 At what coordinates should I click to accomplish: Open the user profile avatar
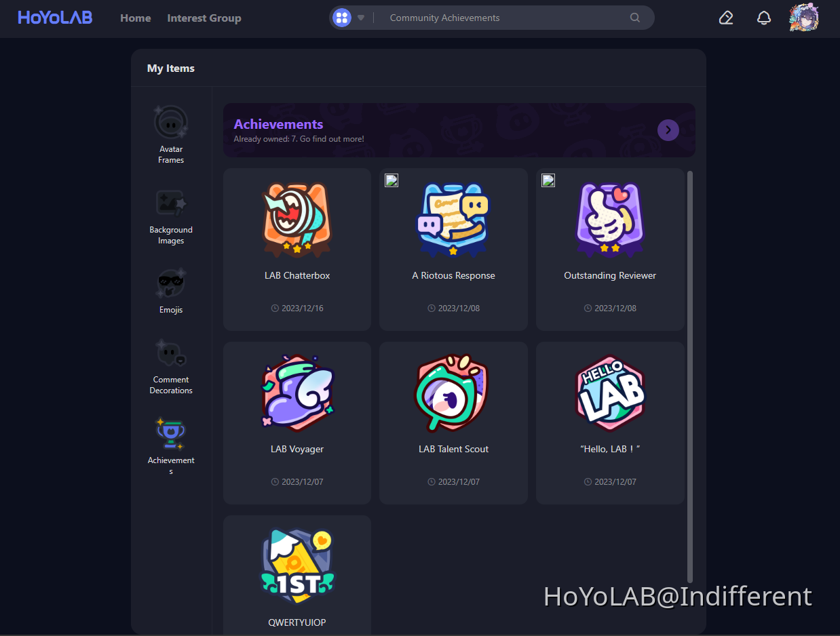click(804, 18)
